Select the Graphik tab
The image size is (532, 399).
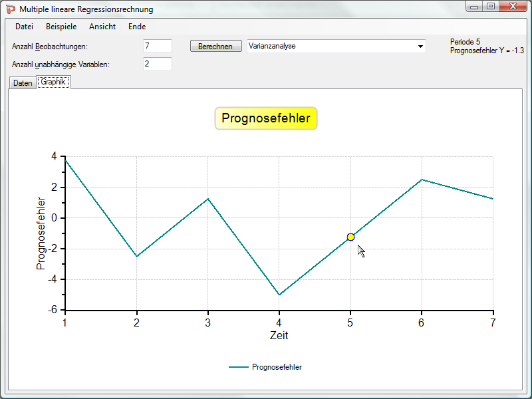(x=53, y=82)
